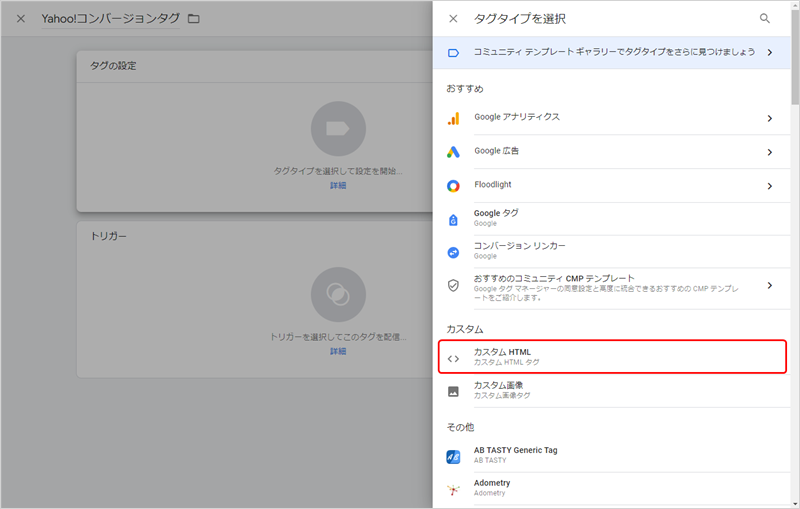Select the Adometry tag type

tap(612, 489)
